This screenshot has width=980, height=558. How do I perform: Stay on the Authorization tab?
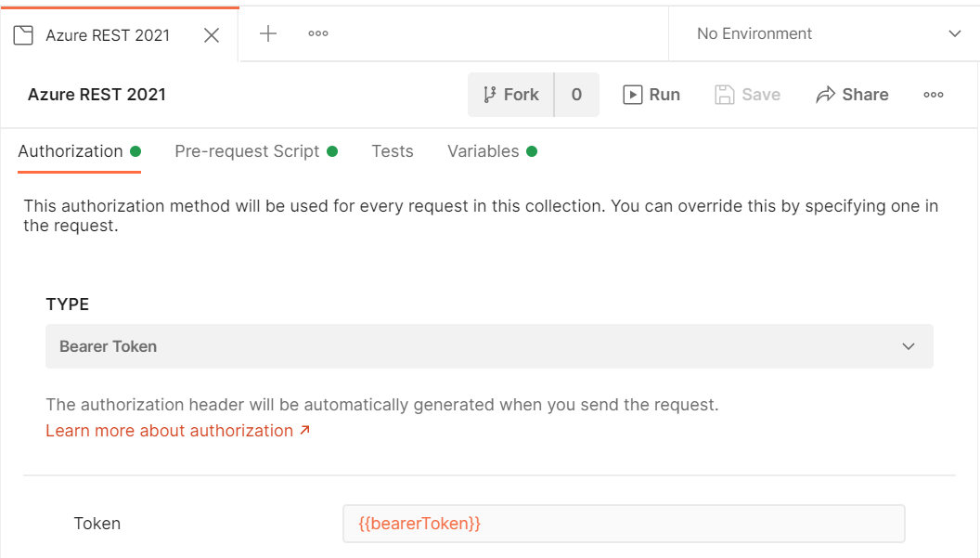click(71, 150)
